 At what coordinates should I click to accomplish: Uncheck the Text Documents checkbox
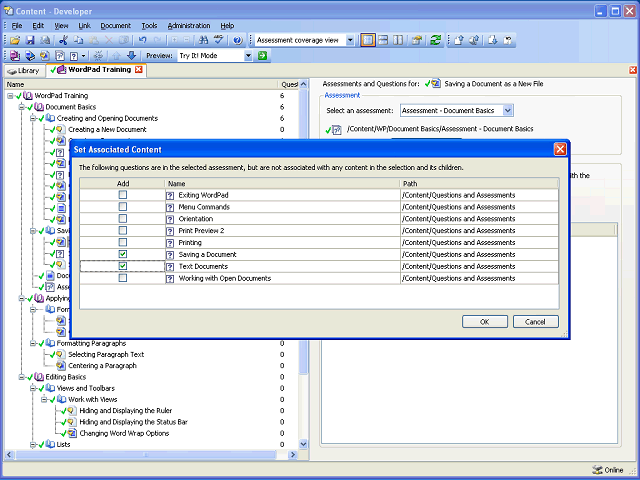[123, 267]
